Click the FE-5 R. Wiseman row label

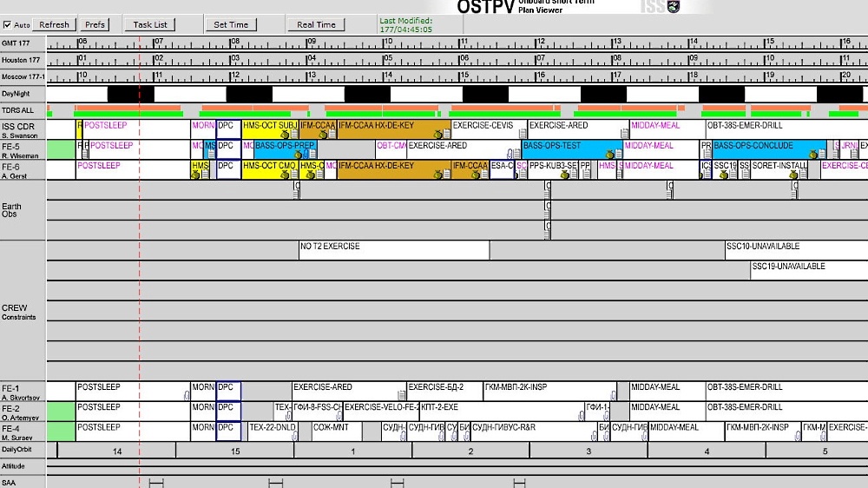[23, 150]
